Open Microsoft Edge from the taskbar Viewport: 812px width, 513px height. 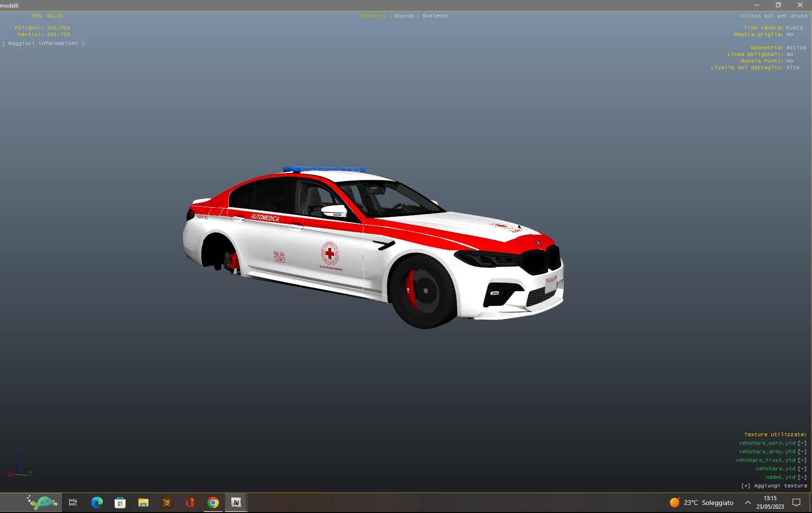point(97,503)
